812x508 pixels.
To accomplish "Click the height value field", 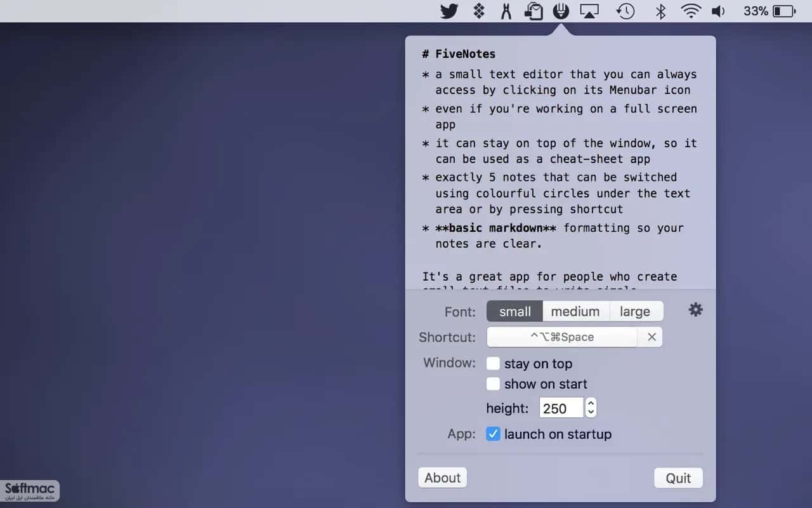I will tap(561, 408).
